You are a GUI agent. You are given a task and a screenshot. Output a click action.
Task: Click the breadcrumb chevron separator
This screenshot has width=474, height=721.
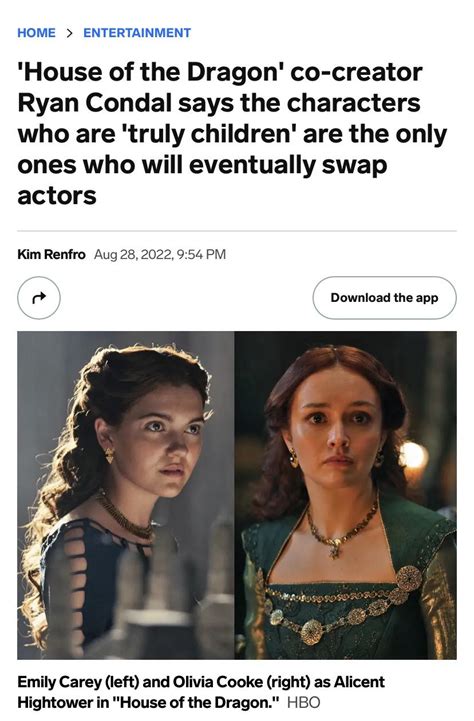(69, 33)
